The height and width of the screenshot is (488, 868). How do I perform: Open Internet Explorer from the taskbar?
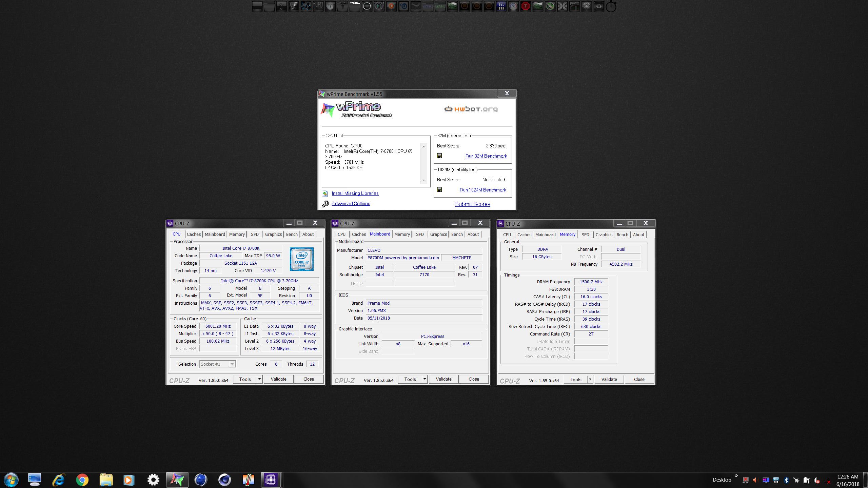pos(58,480)
